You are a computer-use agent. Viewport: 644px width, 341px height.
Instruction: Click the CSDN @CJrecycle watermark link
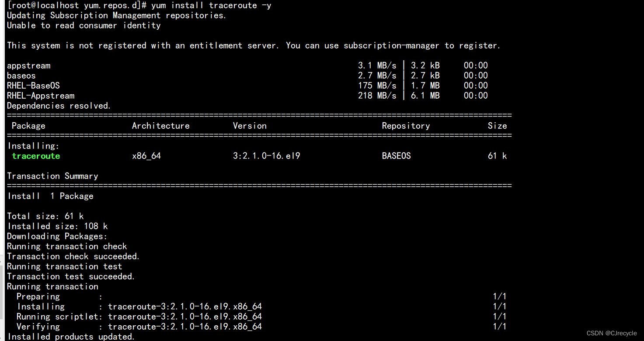coord(612,333)
